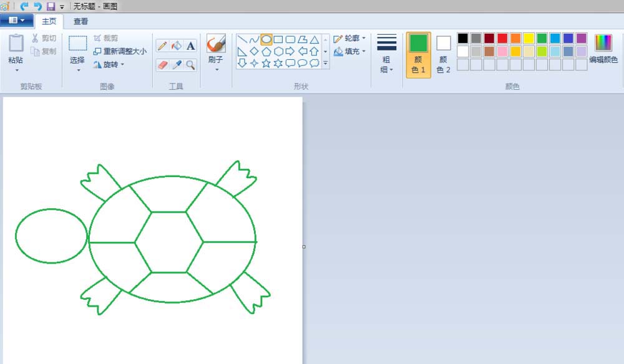Screen dimensions: 624x364
Task: Choose the Triangle shape
Action: pyautogui.click(x=314, y=39)
